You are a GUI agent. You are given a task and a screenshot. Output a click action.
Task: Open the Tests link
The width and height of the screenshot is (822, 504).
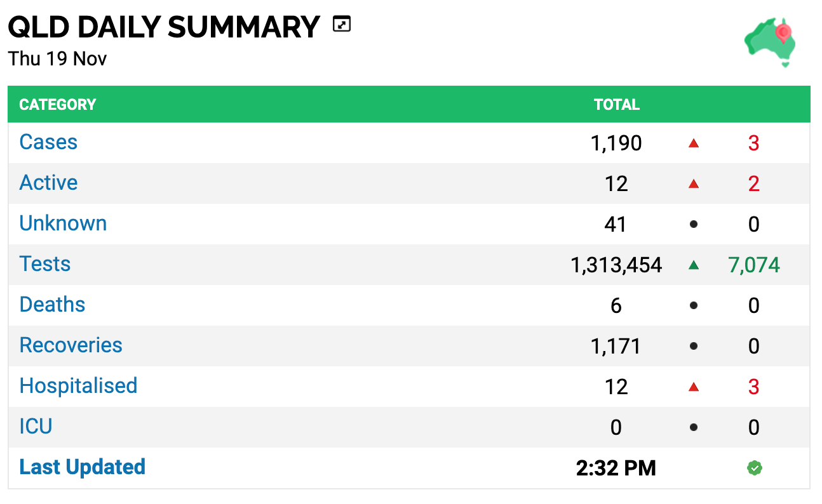click(45, 264)
